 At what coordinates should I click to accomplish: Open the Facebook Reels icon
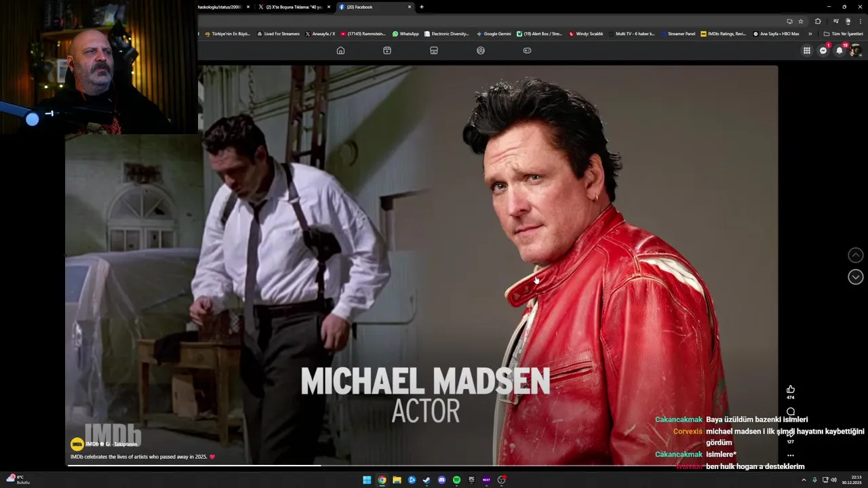click(x=387, y=50)
